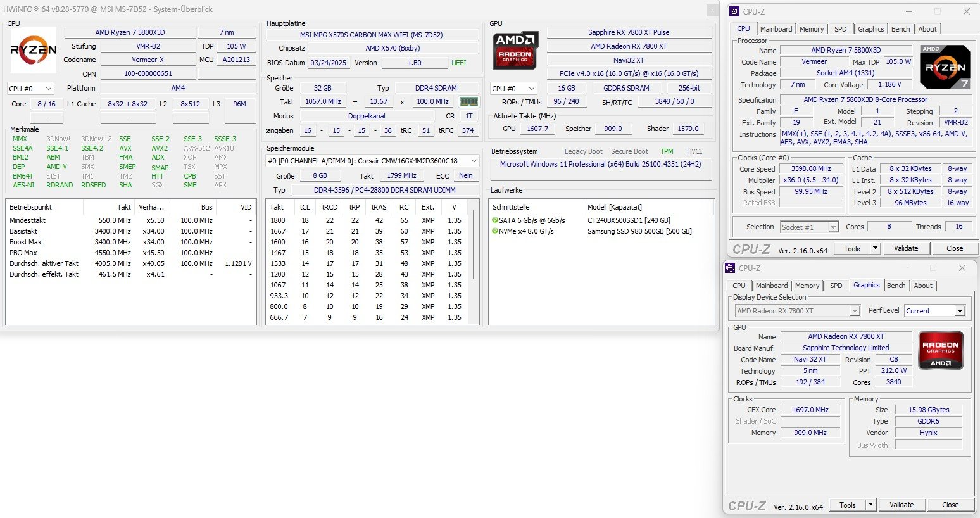The image size is (980, 518).
Task: Open the Memory tab in the lower CPU-Z window
Action: point(807,286)
